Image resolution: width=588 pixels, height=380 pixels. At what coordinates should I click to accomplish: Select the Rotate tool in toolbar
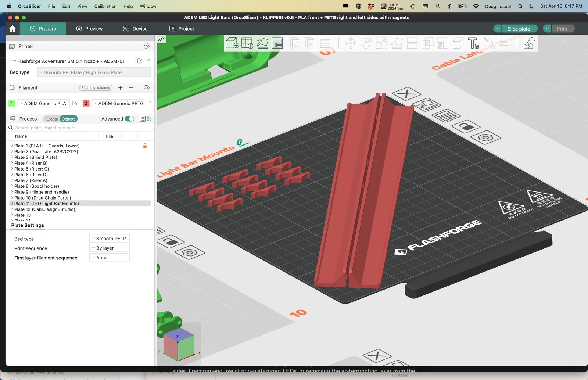366,43
